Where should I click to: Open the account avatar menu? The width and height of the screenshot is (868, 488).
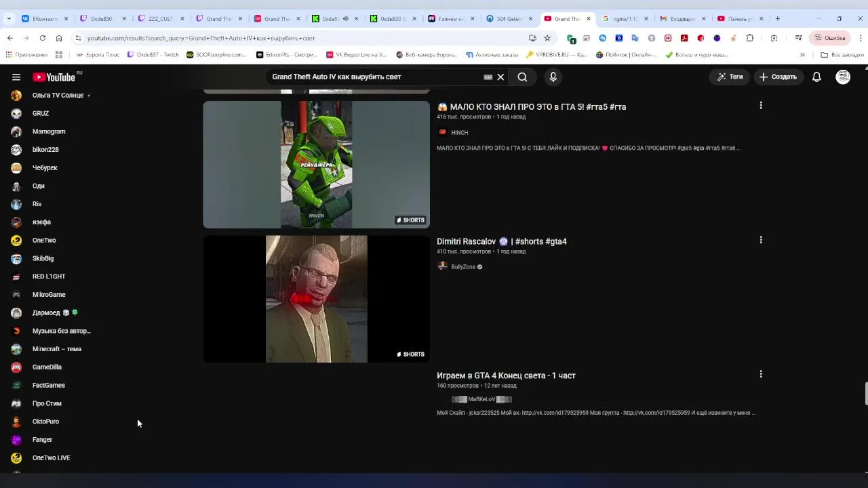tap(843, 77)
